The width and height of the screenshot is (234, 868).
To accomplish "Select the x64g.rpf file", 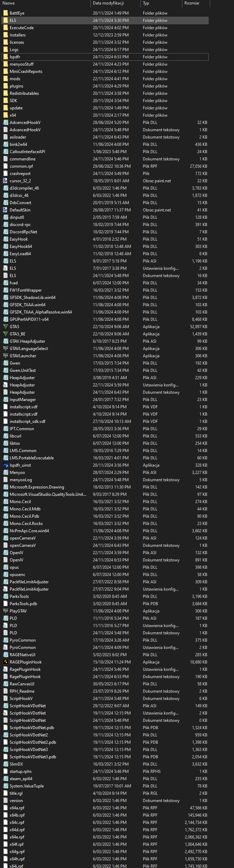I will tap(105, 852).
